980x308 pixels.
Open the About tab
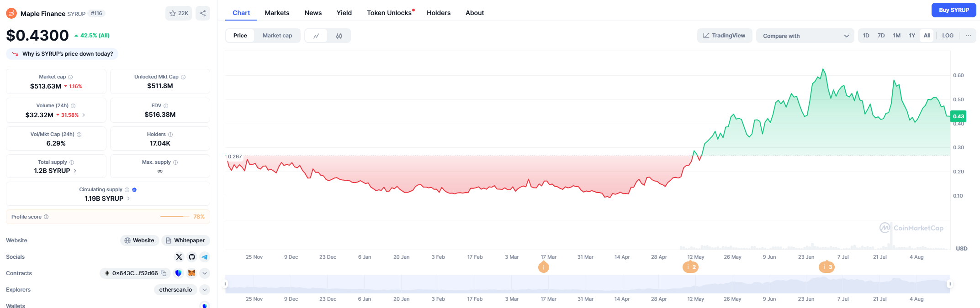[475, 13]
